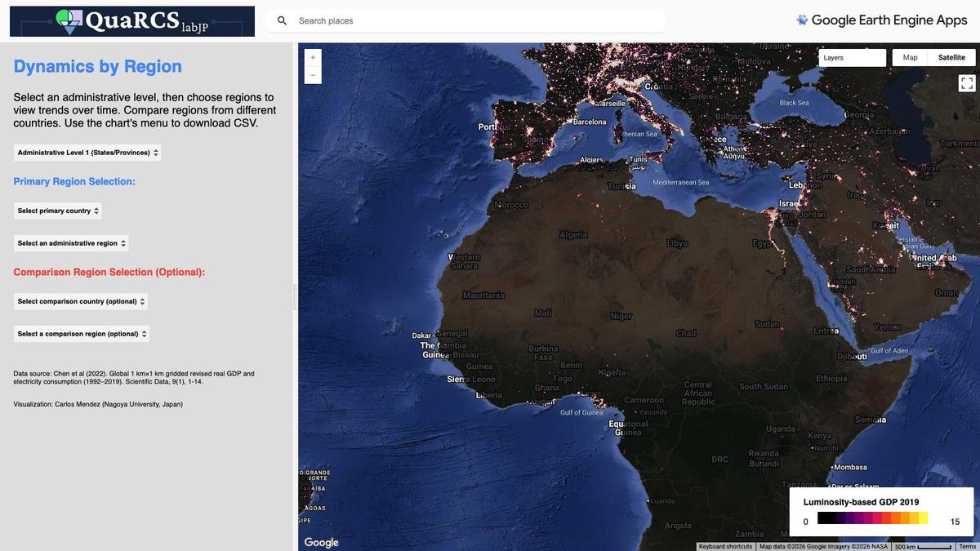Open the Google logo on the map

pyautogui.click(x=321, y=542)
